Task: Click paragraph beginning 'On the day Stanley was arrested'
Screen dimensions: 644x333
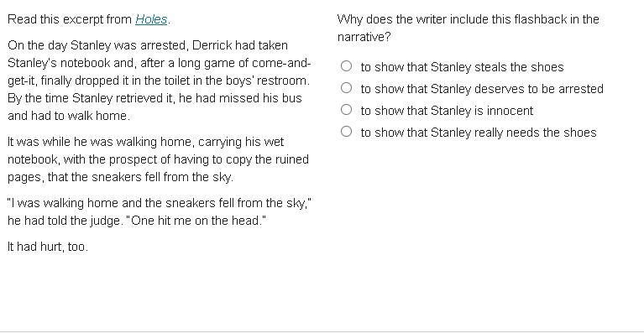Action: pos(160,81)
